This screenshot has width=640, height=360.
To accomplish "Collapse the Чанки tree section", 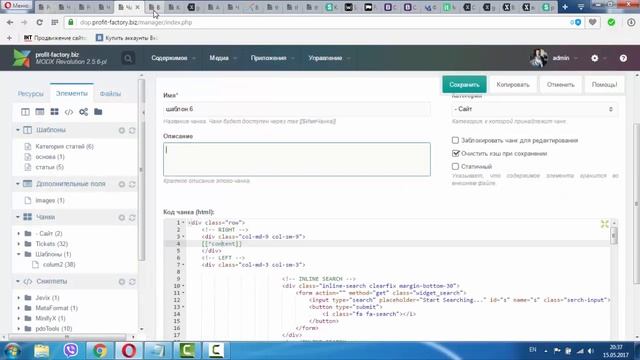I will point(18,217).
